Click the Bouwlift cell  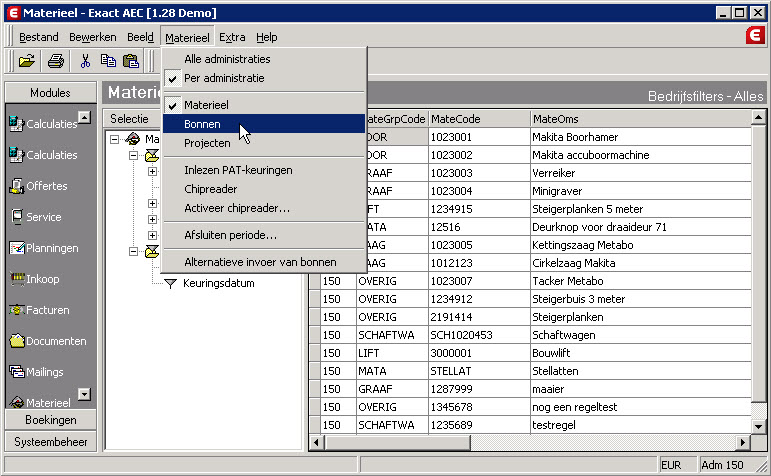(641, 353)
